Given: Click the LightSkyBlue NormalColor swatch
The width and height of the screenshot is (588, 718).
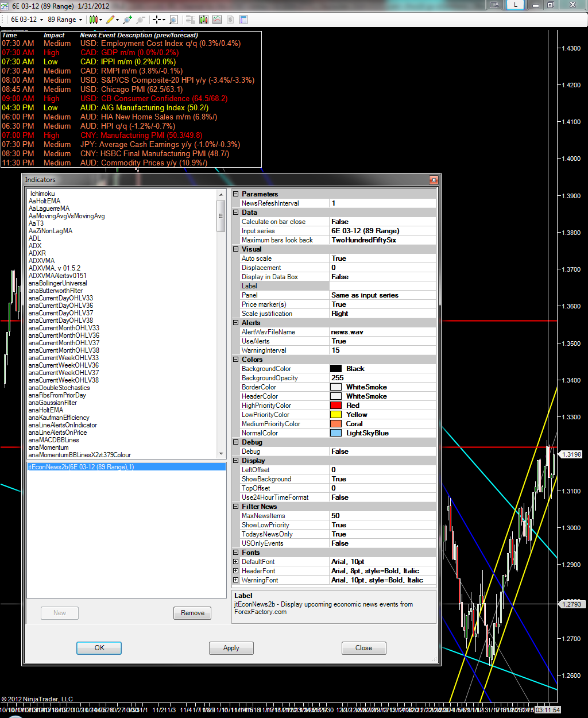Looking at the screenshot, I should click(x=336, y=433).
